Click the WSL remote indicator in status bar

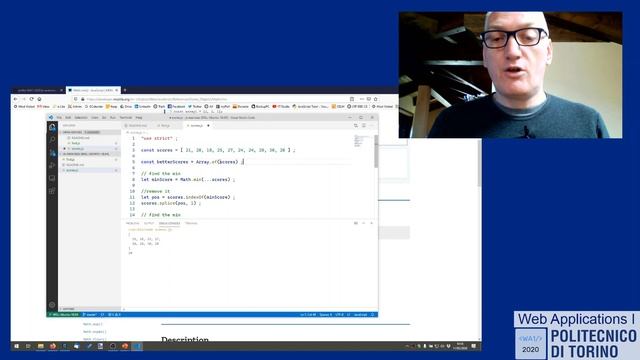[x=64, y=315]
